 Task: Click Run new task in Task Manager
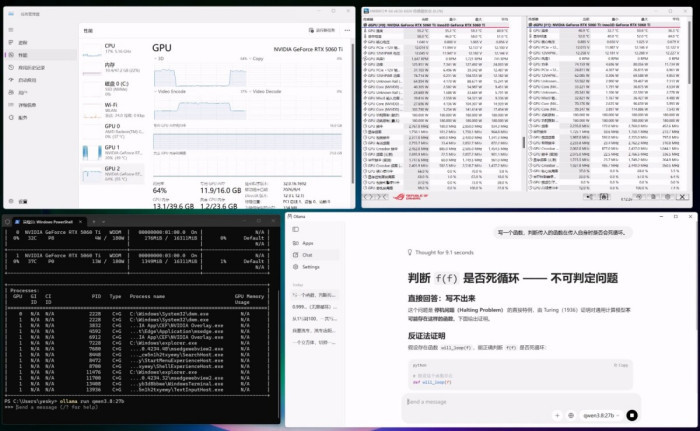point(322,30)
